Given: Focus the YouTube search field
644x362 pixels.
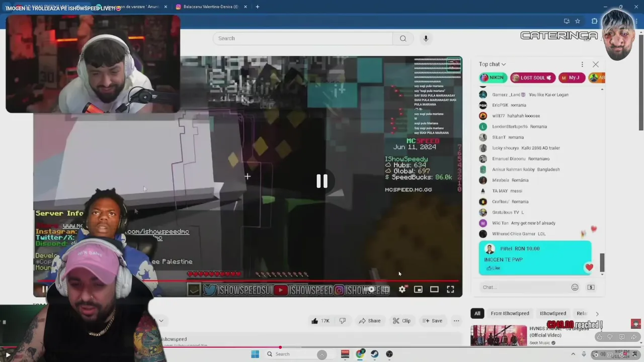Looking at the screenshot, I should [x=302, y=38].
